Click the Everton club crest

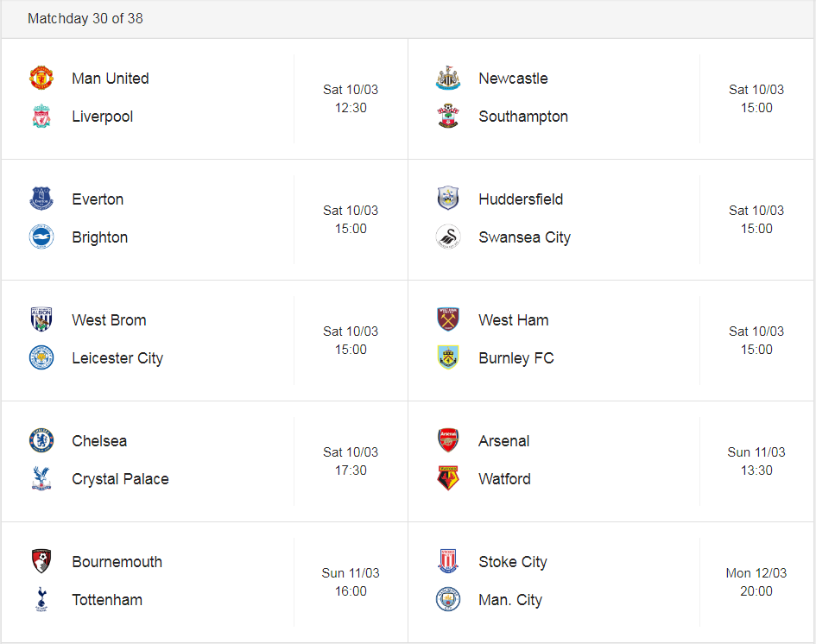click(x=41, y=199)
